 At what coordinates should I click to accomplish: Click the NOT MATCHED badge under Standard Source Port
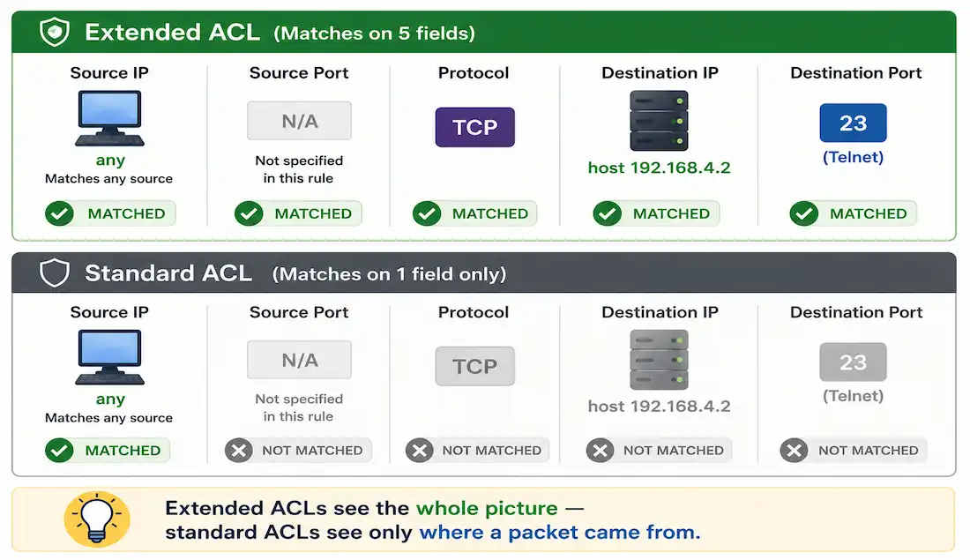point(298,451)
